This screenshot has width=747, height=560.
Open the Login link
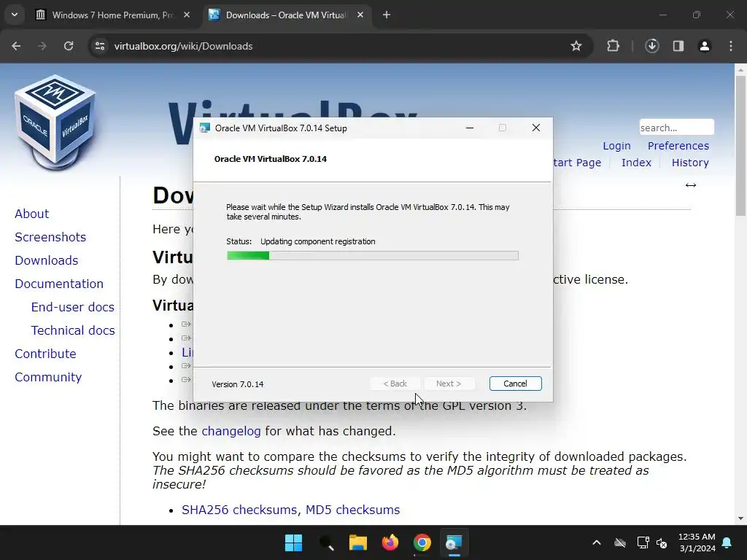[x=616, y=146]
